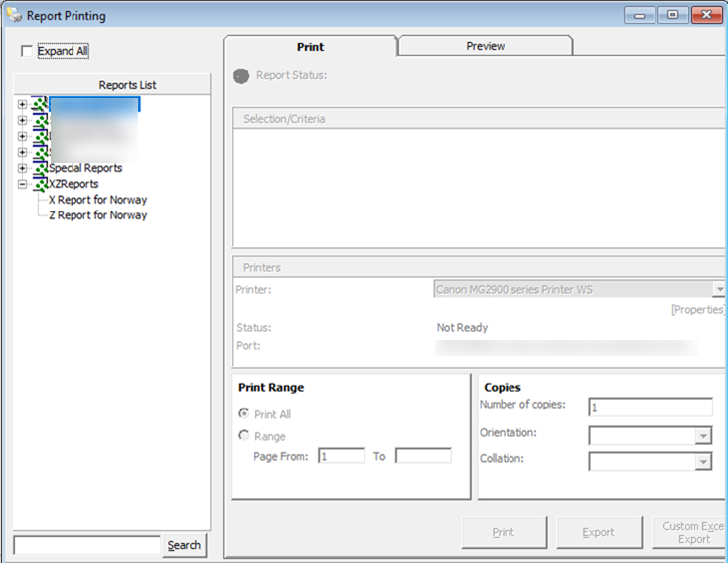Click the page To input field
The image size is (728, 563).
423,456
